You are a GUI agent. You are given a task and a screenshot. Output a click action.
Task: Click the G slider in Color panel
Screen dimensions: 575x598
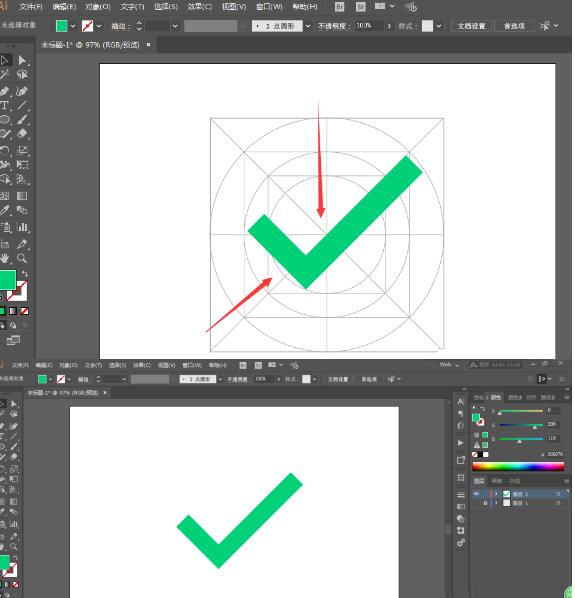[520, 425]
